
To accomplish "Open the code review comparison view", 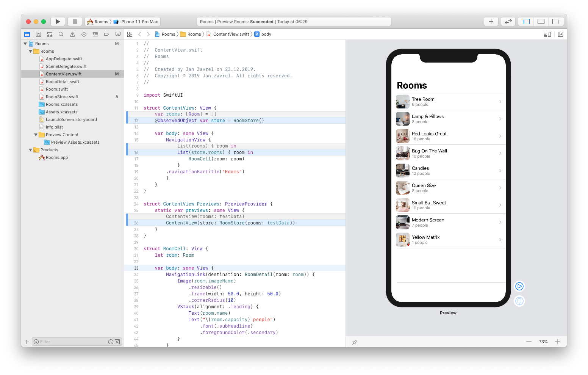I will coord(508,21).
